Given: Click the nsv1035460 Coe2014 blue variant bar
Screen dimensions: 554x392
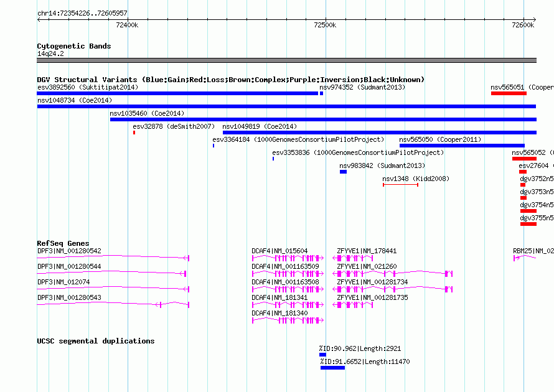Looking at the screenshot, I should click(323, 119).
